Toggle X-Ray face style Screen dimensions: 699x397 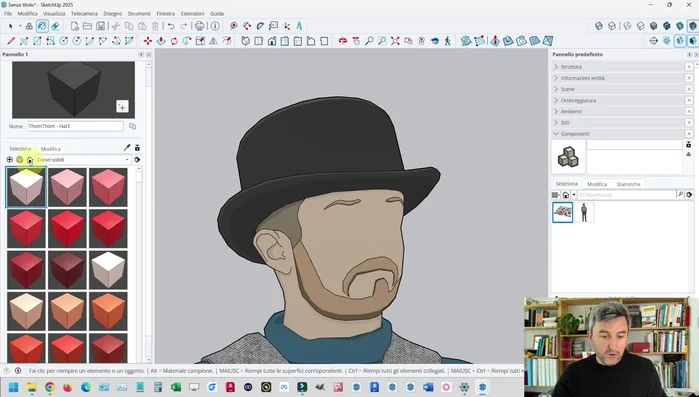[599, 26]
